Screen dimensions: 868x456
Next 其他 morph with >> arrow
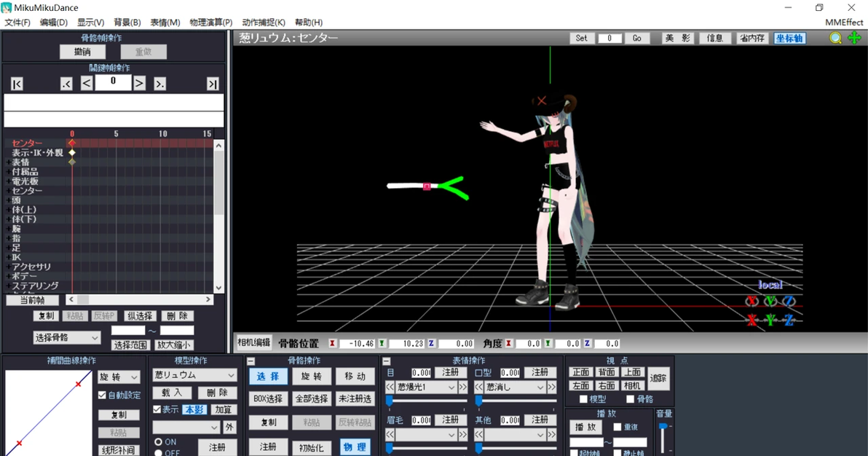tap(552, 434)
